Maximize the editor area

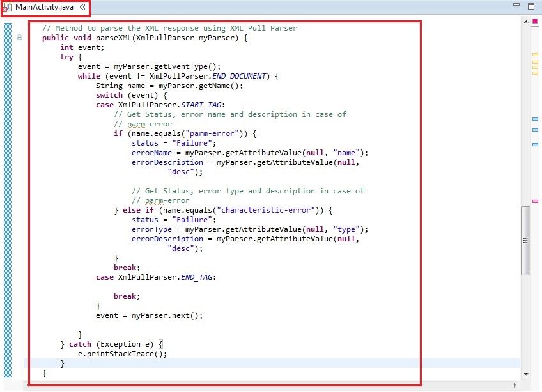click(x=531, y=6)
